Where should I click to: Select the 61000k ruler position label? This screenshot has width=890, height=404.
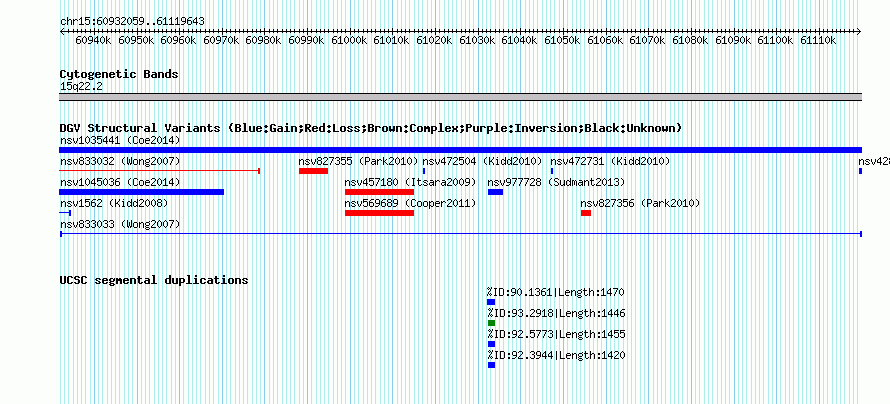350,41
